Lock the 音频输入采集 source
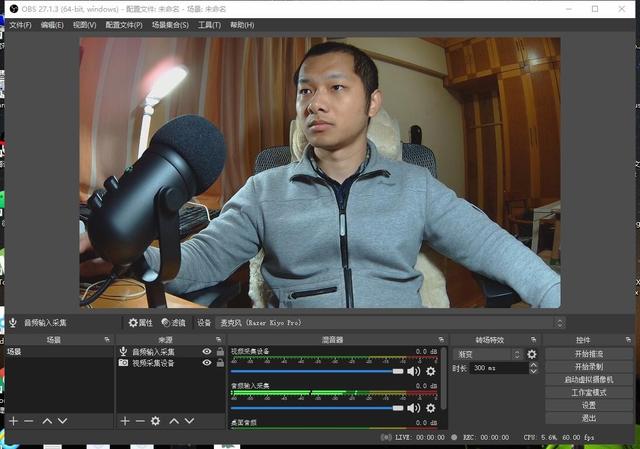Image resolution: width=640 pixels, height=449 pixels. (220, 352)
